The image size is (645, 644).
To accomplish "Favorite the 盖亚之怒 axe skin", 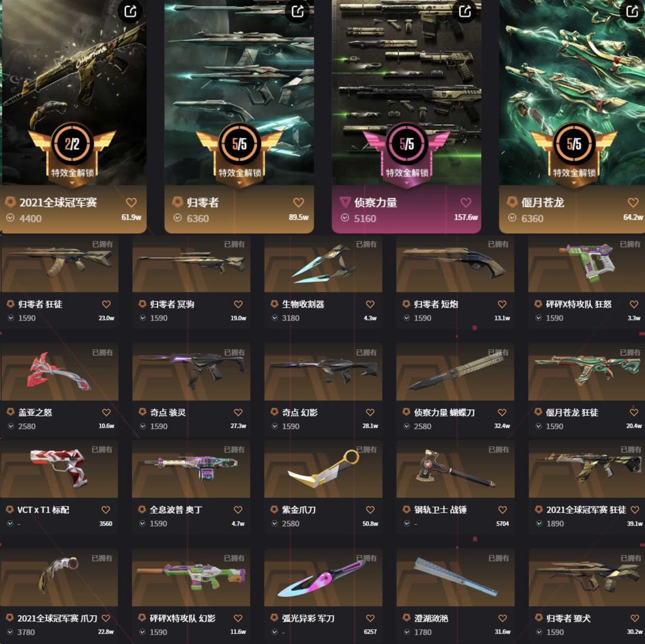I will click(106, 412).
